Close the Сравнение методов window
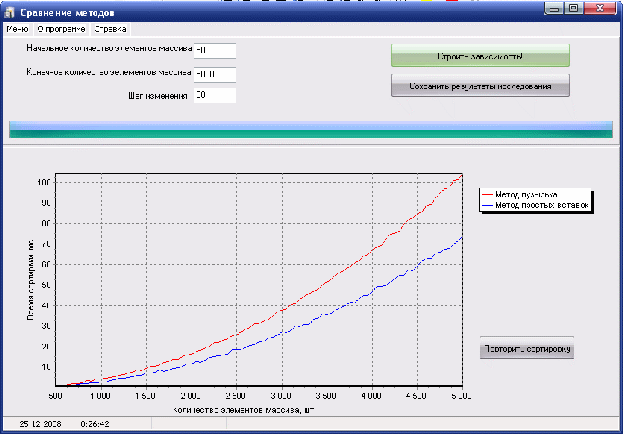The width and height of the screenshot is (624, 435). point(601,8)
